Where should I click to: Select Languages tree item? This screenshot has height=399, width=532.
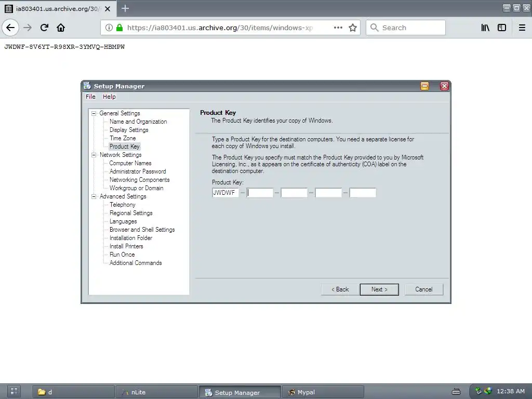coord(123,221)
